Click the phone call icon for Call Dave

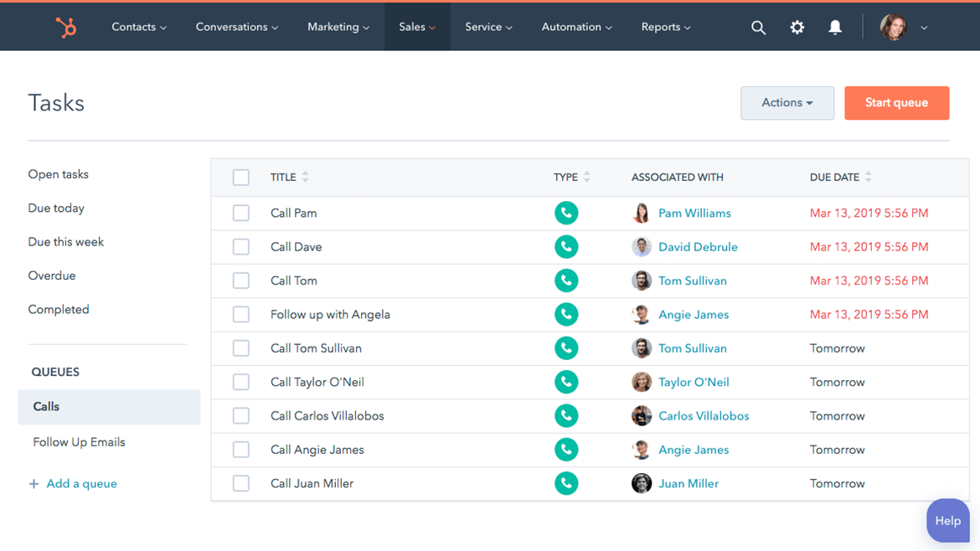pos(566,247)
